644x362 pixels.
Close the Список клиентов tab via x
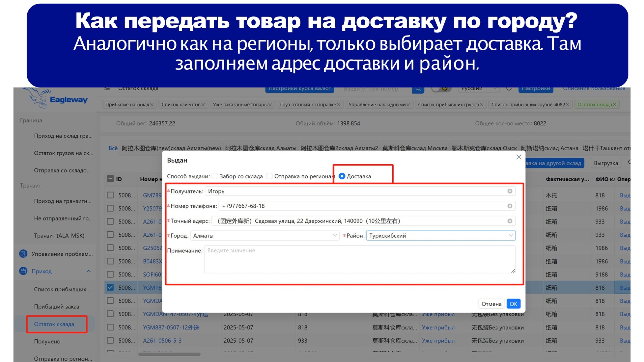click(x=203, y=105)
